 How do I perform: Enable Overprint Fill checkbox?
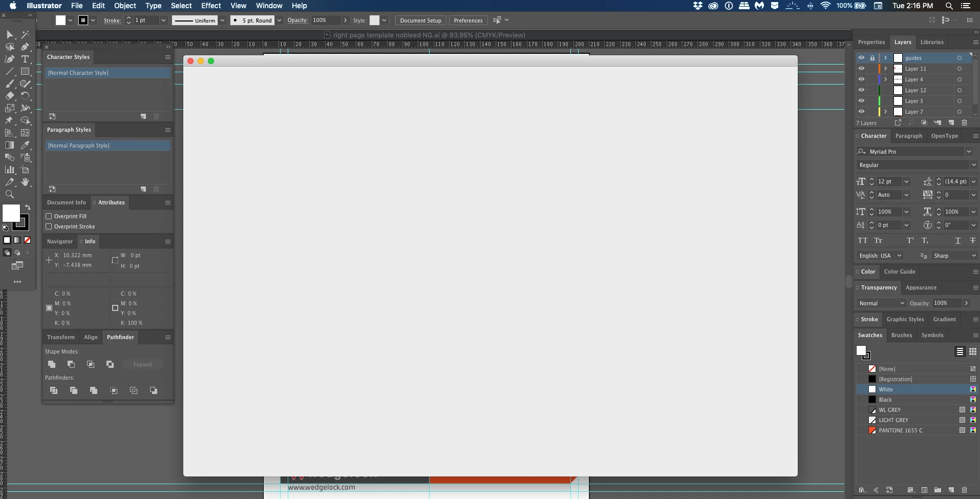click(49, 216)
